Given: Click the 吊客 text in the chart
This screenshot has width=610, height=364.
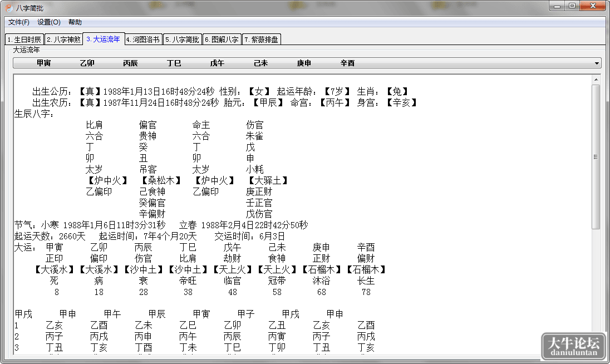Looking at the screenshot, I should point(148,170).
